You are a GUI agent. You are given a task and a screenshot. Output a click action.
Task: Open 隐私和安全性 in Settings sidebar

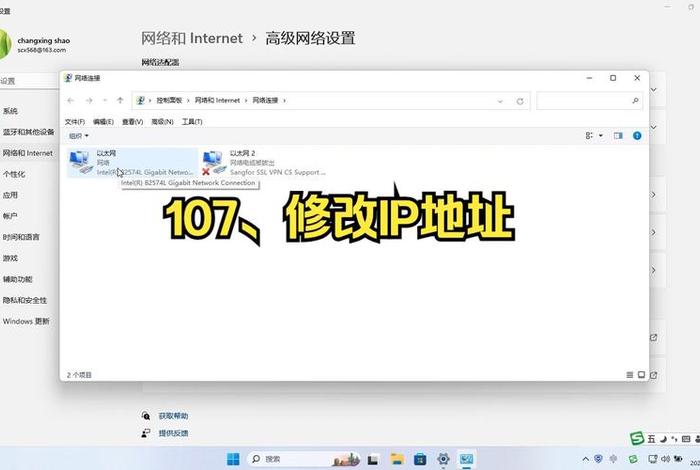point(25,300)
